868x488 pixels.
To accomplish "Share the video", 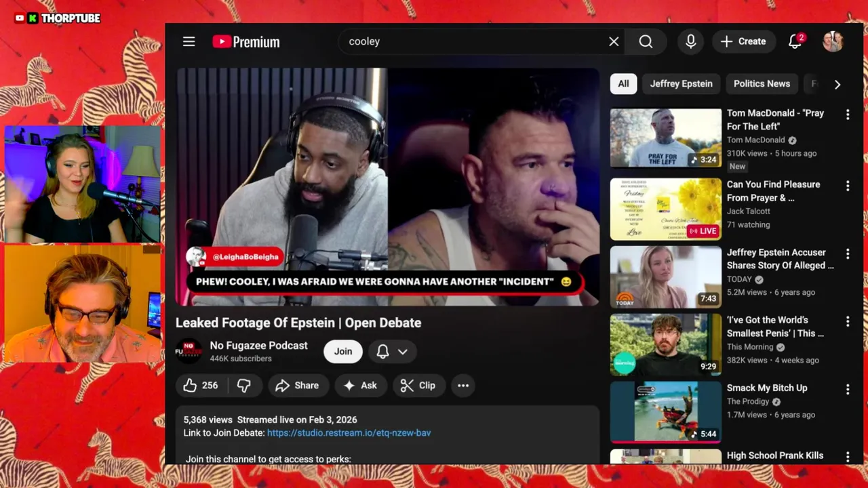I will point(298,385).
